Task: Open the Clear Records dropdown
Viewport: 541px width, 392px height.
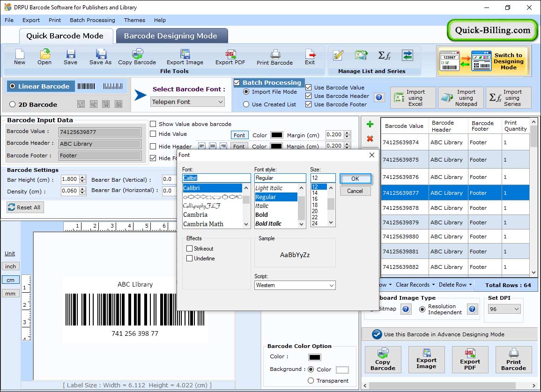Action: pos(415,285)
